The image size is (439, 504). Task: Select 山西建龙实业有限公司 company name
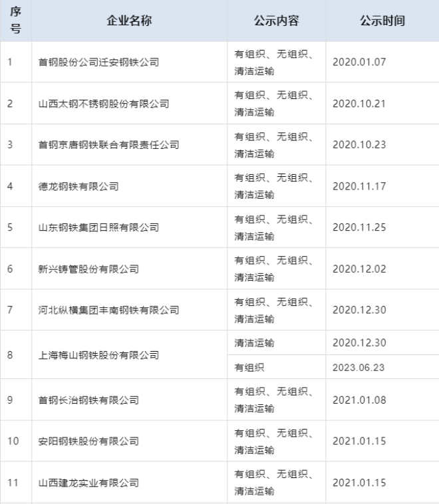(x=88, y=483)
